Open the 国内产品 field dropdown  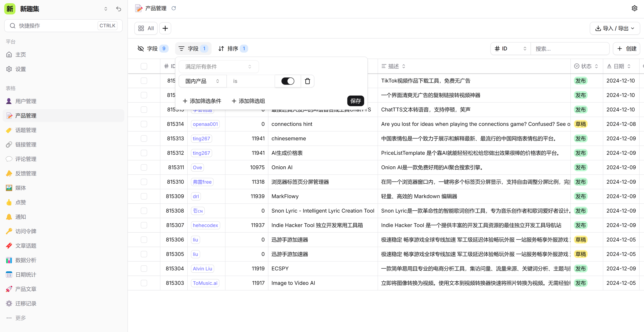[x=202, y=81]
